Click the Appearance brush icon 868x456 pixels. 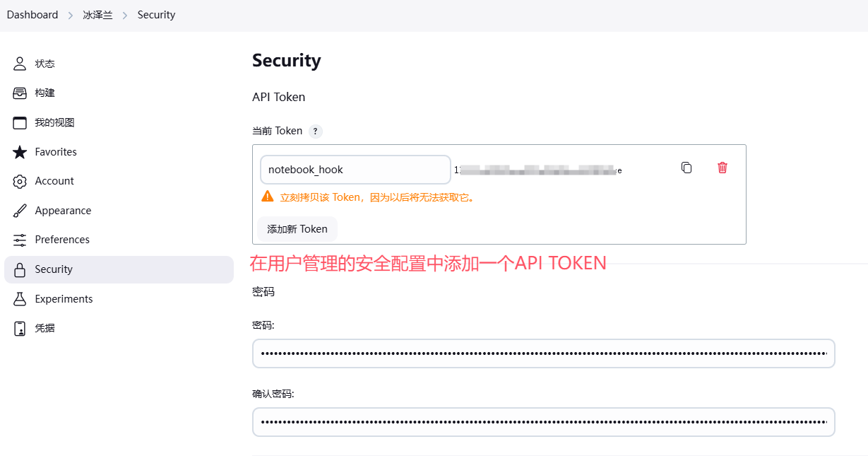20,211
